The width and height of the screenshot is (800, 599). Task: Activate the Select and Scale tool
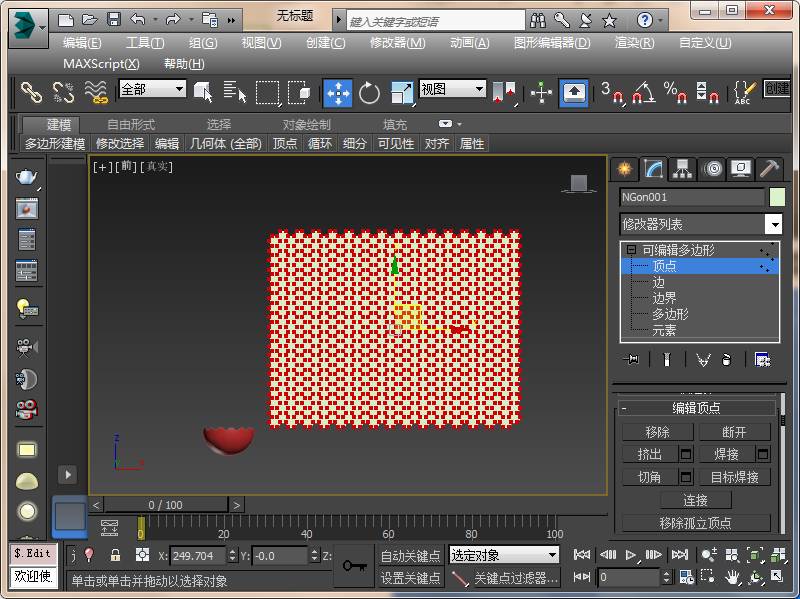(x=401, y=93)
